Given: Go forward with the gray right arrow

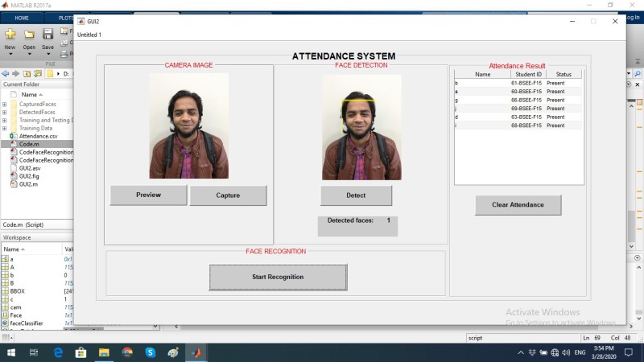Looking at the screenshot, I should [15, 73].
